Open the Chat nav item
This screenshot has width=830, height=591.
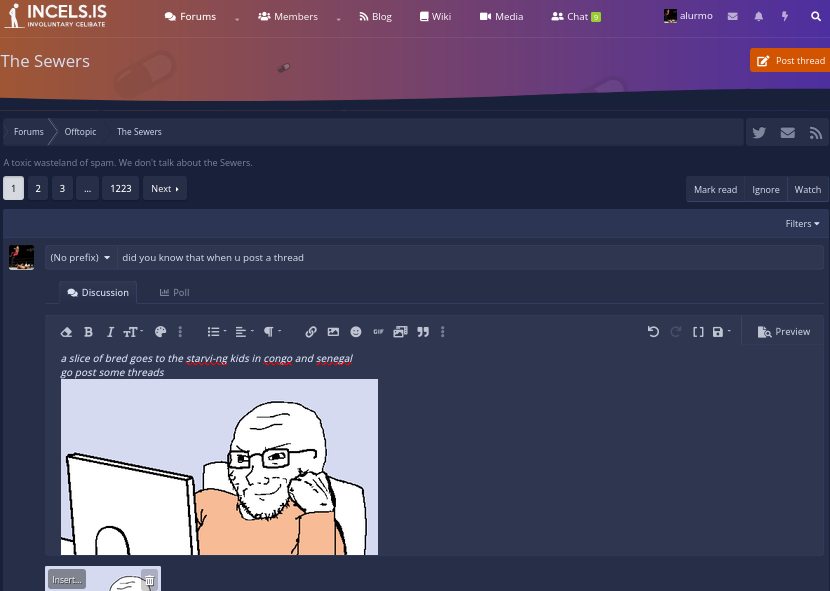pos(576,16)
